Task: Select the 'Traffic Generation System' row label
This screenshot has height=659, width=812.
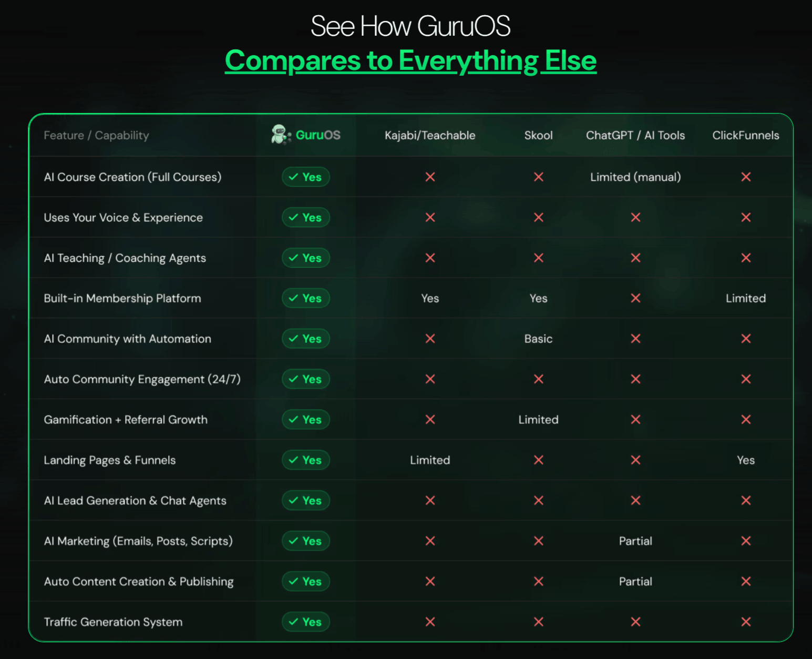Action: pos(113,622)
